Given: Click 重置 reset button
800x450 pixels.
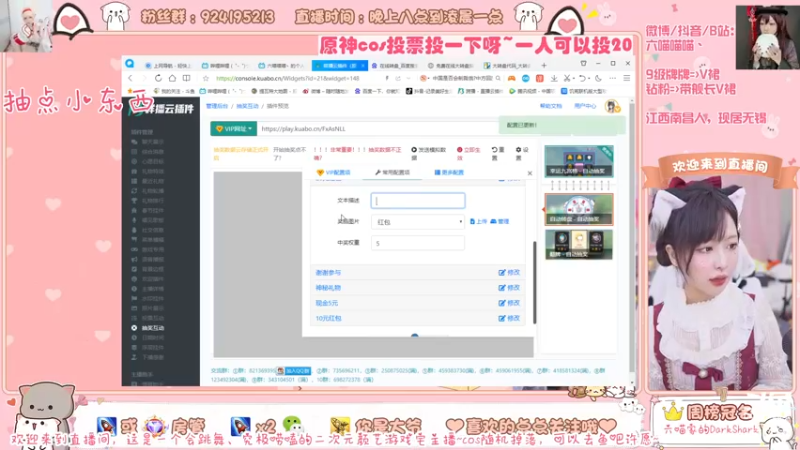Looking at the screenshot, I should pos(498,153).
